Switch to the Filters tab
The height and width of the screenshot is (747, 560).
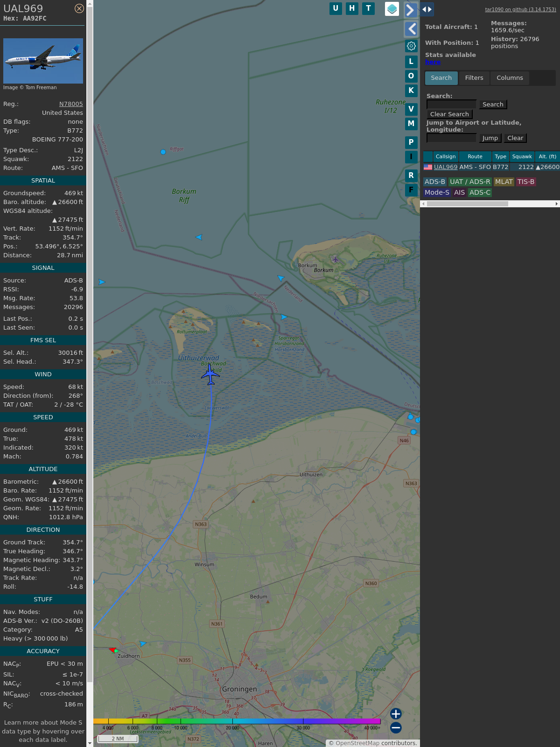(x=474, y=78)
